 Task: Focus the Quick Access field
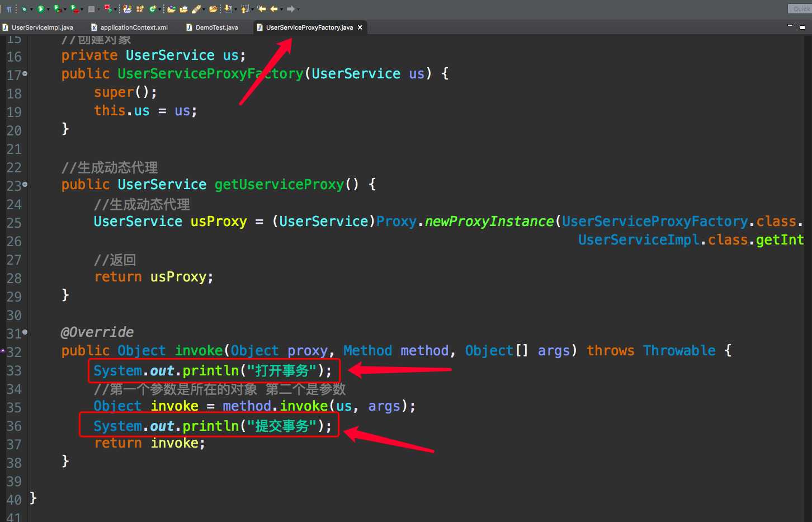click(800, 9)
